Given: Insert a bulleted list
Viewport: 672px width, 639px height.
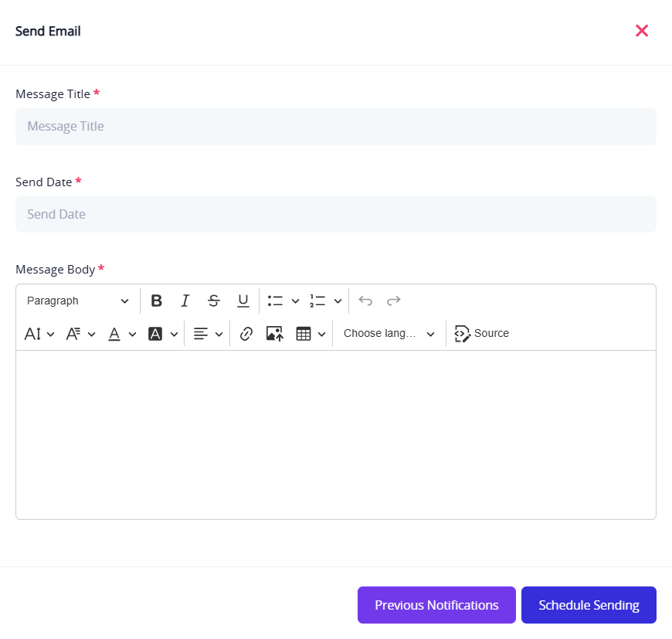Looking at the screenshot, I should [x=276, y=301].
